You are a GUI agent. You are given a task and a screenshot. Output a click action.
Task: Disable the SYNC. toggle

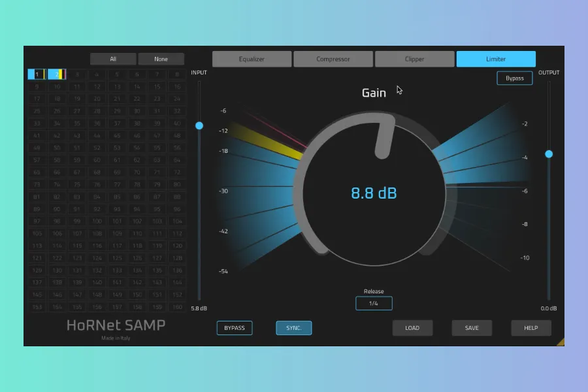click(294, 328)
